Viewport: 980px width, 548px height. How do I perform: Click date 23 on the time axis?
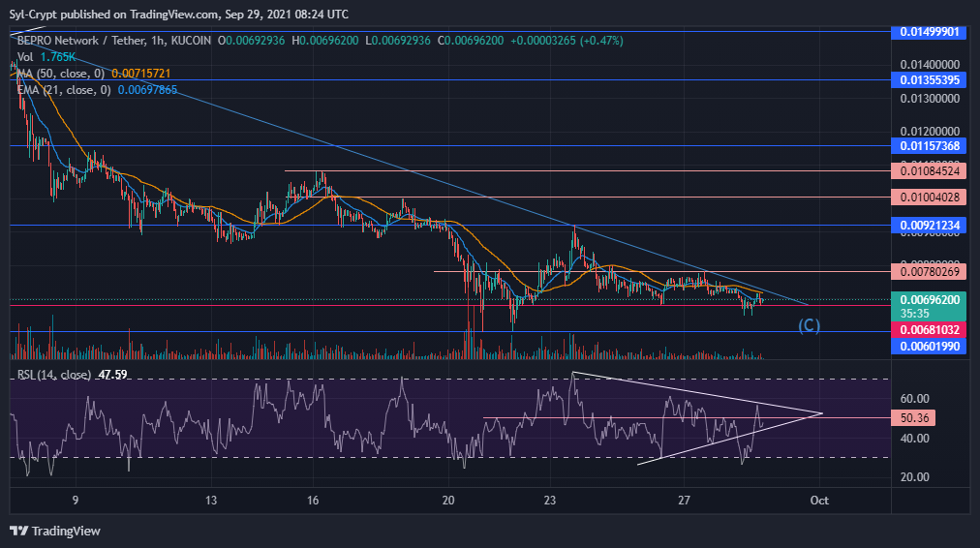pyautogui.click(x=549, y=501)
